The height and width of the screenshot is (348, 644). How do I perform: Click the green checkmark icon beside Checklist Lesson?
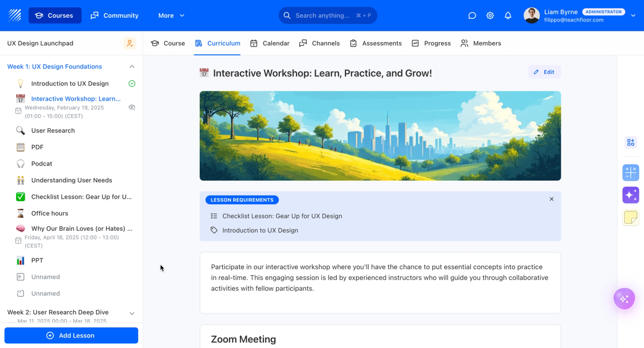coord(21,197)
